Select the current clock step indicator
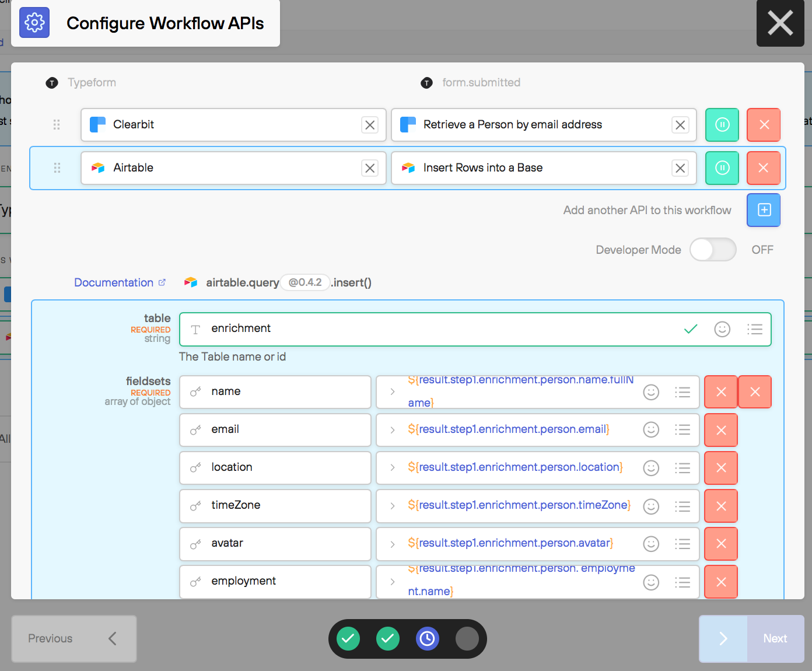Screen dimensions: 812x671 [x=428, y=639]
